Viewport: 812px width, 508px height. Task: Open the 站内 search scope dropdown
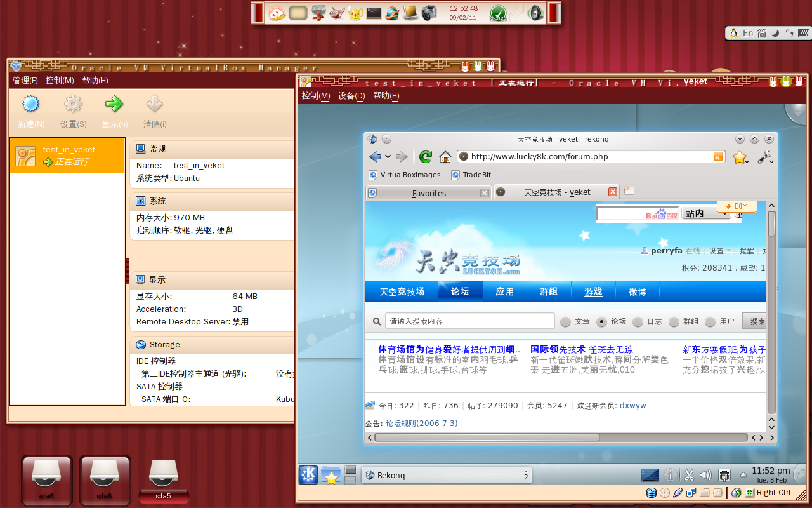click(706, 214)
